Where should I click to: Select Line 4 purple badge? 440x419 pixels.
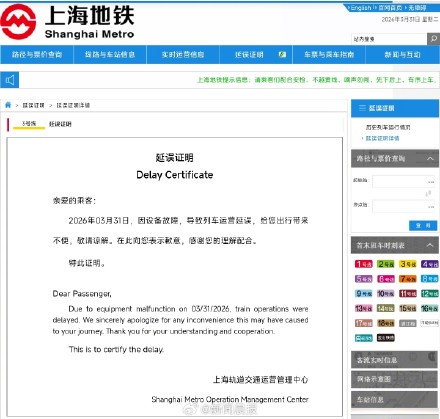coord(430,264)
